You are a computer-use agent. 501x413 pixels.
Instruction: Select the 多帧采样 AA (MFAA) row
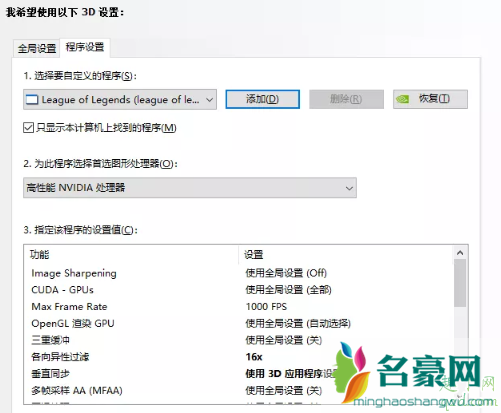[x=239, y=390]
